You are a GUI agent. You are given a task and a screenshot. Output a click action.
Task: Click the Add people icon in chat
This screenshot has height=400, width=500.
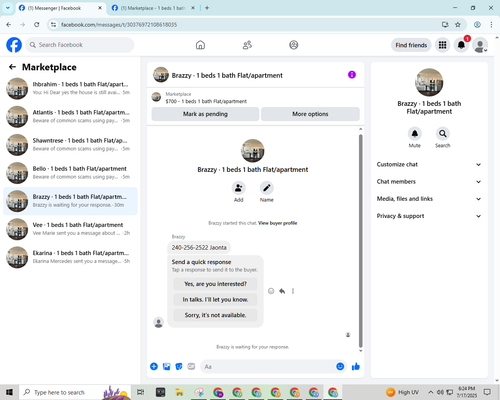pos(239,188)
